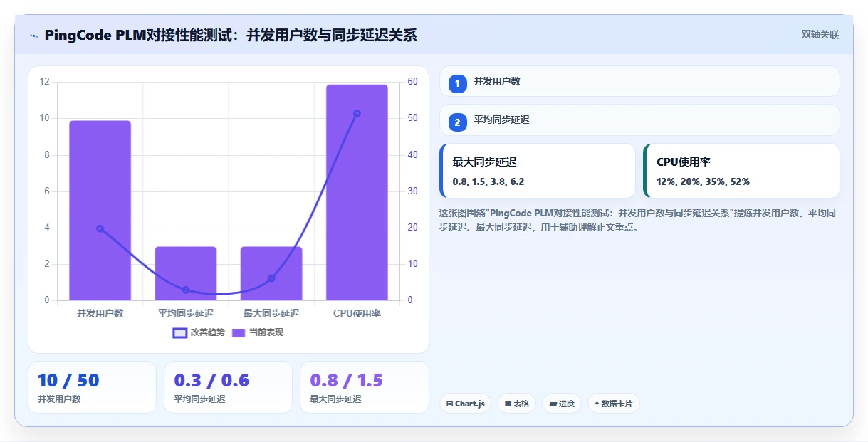Open the 并发用户数 list row
This screenshot has height=442, width=868.
pyautogui.click(x=639, y=81)
